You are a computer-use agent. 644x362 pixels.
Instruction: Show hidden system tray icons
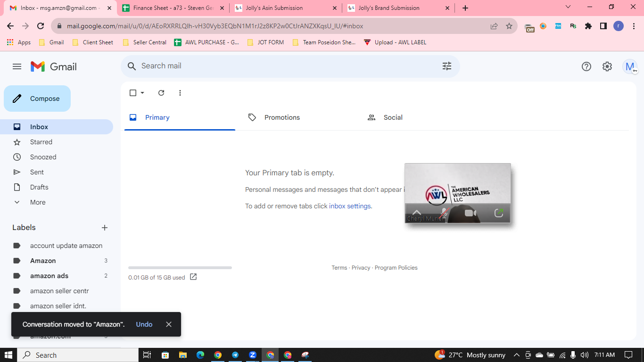516,355
